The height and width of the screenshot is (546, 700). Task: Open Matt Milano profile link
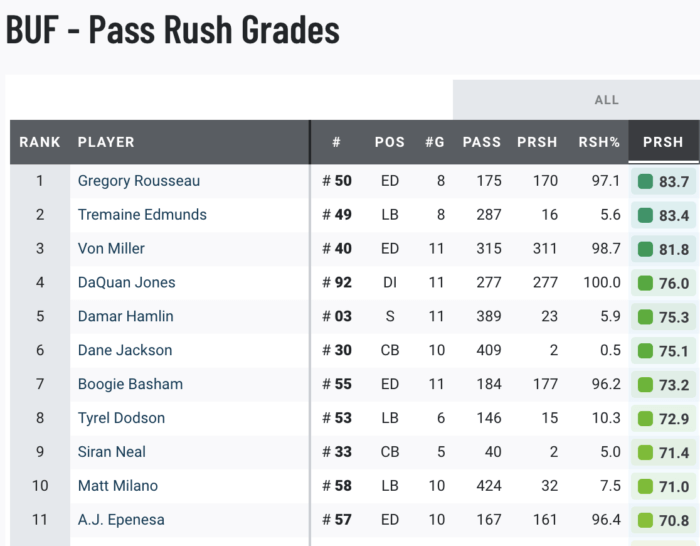117,486
